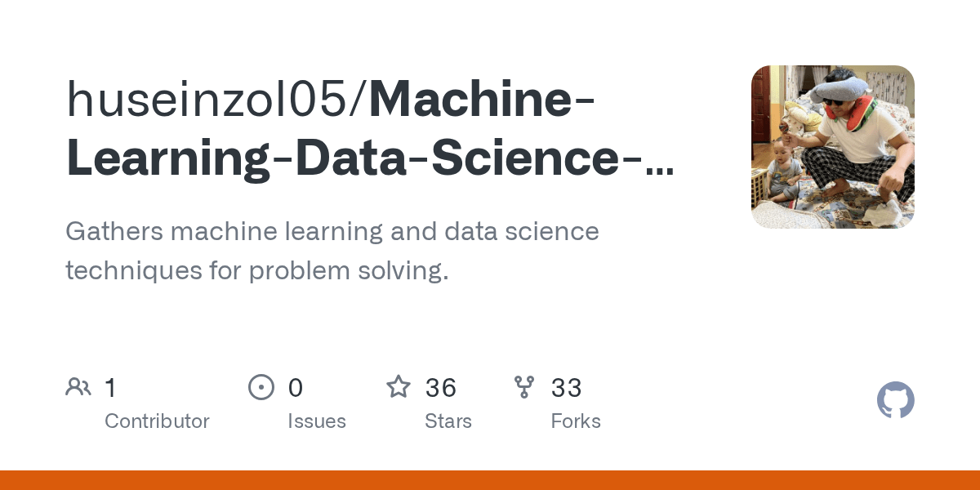Click the issues count 0

296,388
